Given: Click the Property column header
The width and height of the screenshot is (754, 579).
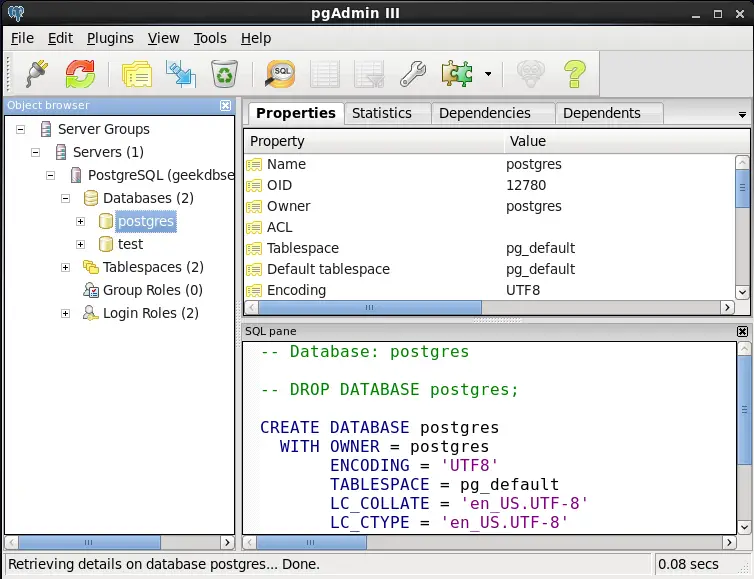Looking at the screenshot, I should pyautogui.click(x=374, y=141).
